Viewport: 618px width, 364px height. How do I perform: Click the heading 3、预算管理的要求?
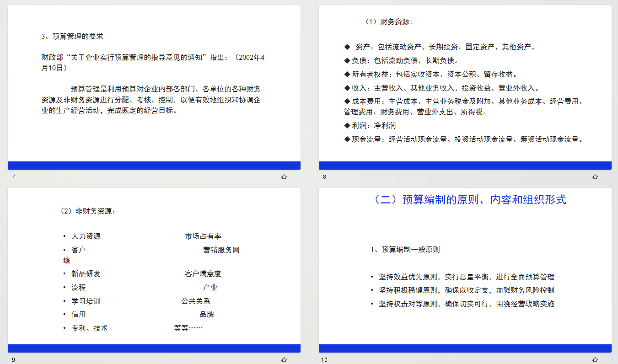point(72,37)
